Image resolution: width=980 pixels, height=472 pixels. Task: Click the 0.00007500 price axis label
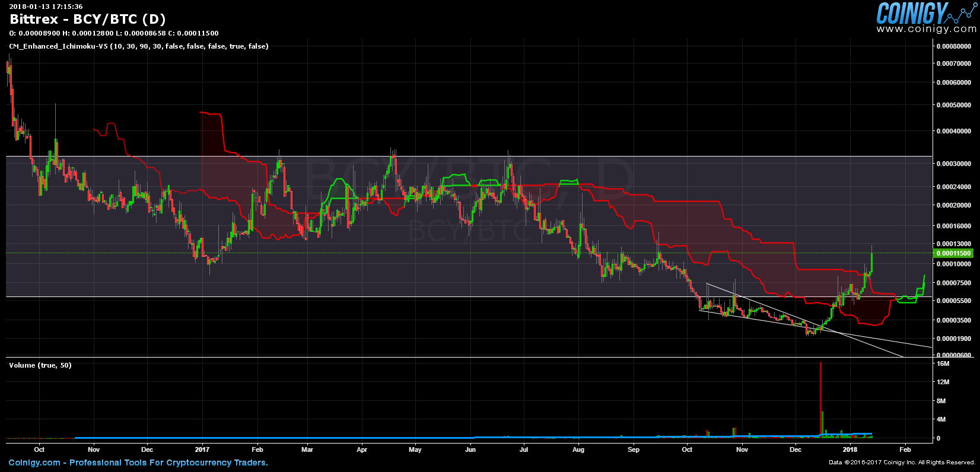[954, 283]
